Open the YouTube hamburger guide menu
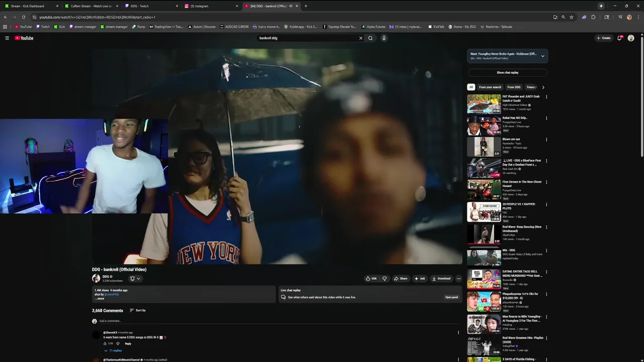This screenshot has height=362, width=644. click(7, 38)
